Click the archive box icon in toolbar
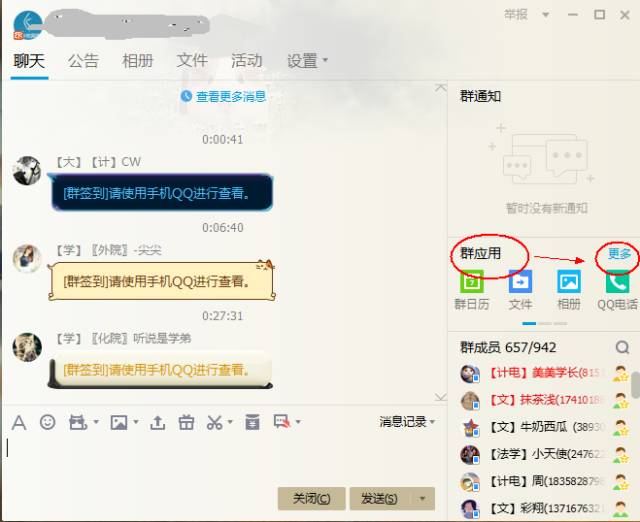The image size is (640, 522). coord(252,422)
